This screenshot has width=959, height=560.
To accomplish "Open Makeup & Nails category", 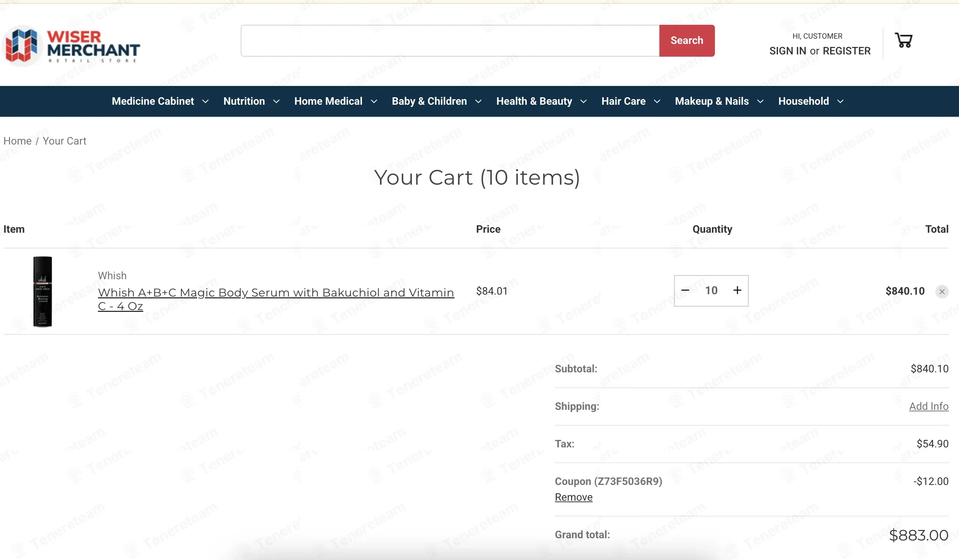I will (712, 101).
